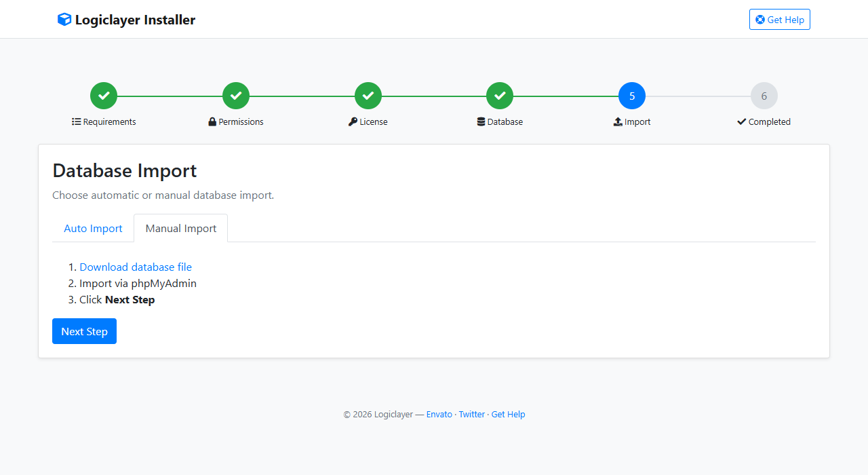Image resolution: width=868 pixels, height=475 pixels.
Task: Open the Envato footer link
Action: 439,415
